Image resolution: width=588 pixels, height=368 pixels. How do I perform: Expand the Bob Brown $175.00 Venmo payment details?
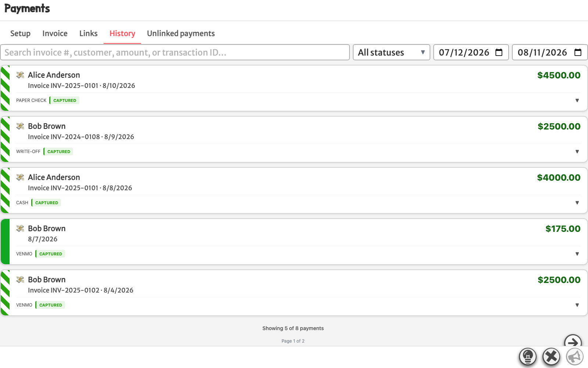577,254
